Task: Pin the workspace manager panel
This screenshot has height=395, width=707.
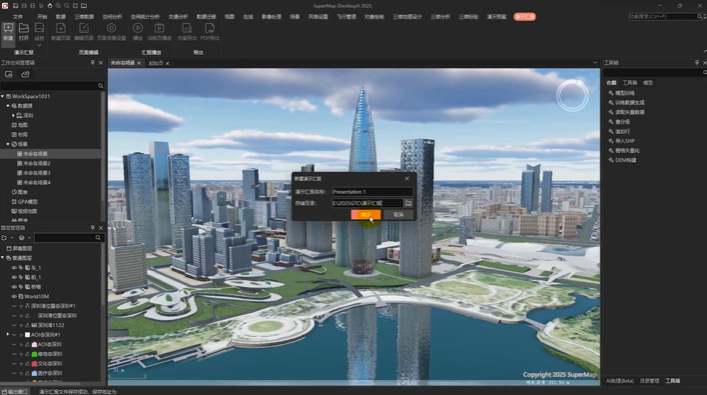Action: coord(92,63)
